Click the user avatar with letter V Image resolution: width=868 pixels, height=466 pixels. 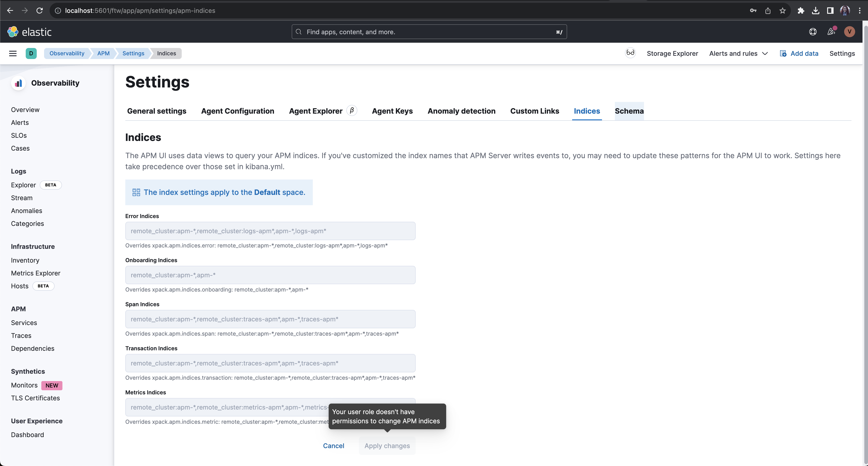tap(849, 32)
